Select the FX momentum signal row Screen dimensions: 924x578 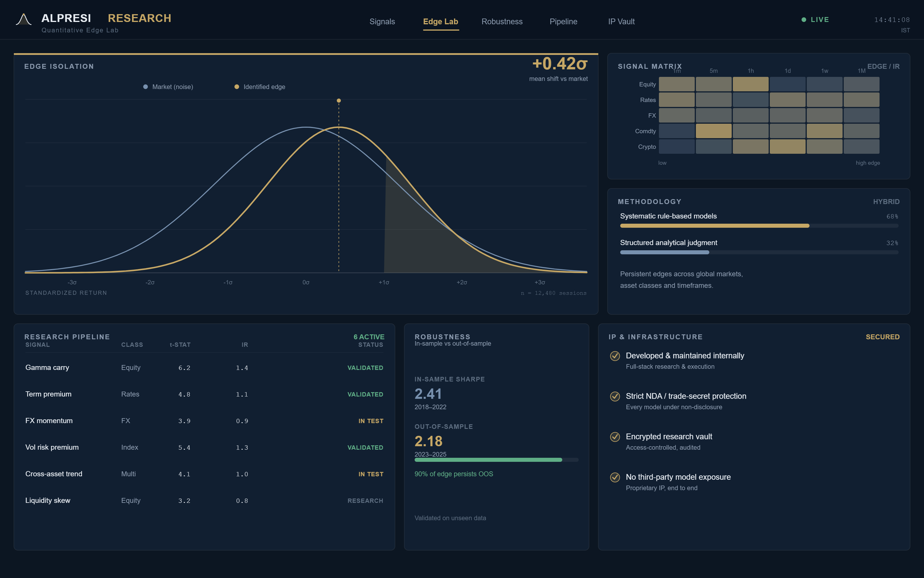click(204, 421)
